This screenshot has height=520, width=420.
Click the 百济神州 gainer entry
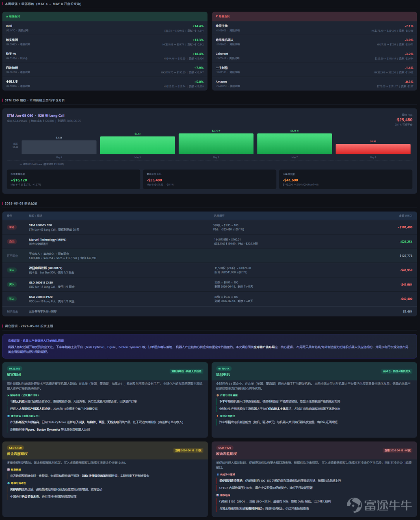coord(105,70)
